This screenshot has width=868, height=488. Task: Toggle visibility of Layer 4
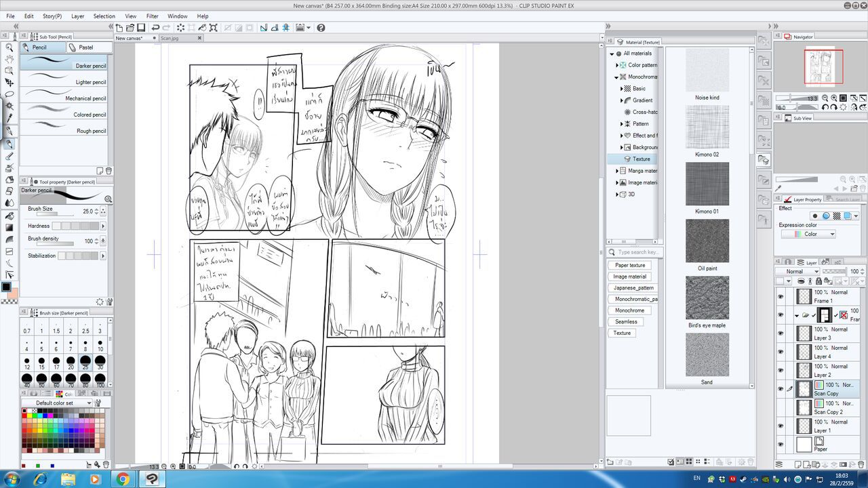click(781, 352)
